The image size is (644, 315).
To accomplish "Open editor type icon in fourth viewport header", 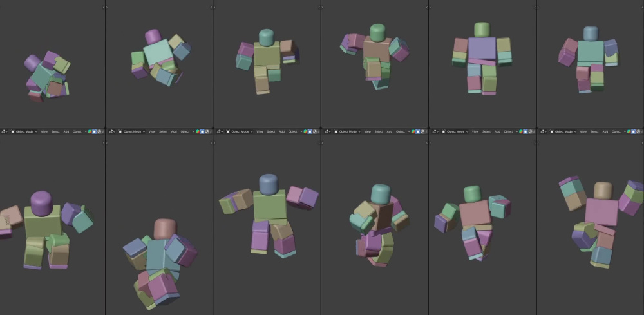I will tap(327, 131).
